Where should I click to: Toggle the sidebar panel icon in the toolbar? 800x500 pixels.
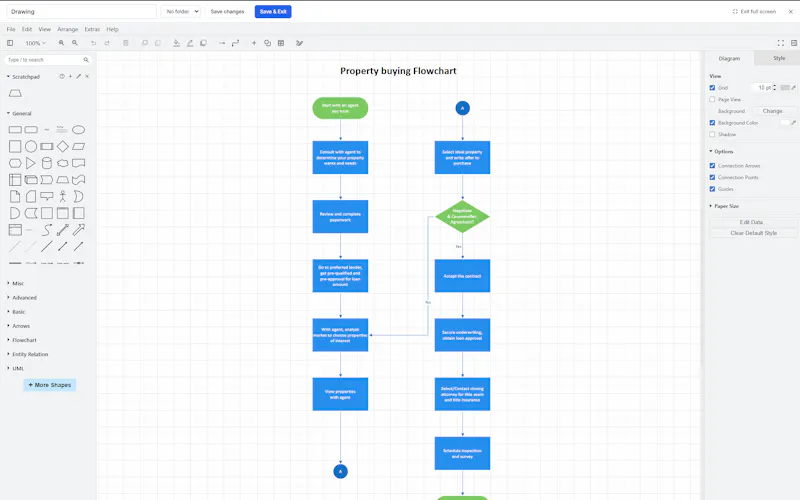[x=10, y=43]
